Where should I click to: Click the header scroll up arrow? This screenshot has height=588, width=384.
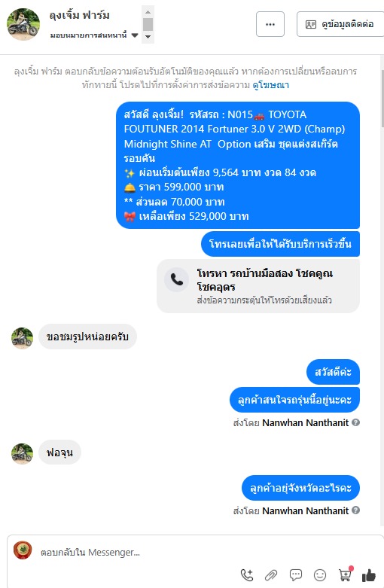coord(148,11)
